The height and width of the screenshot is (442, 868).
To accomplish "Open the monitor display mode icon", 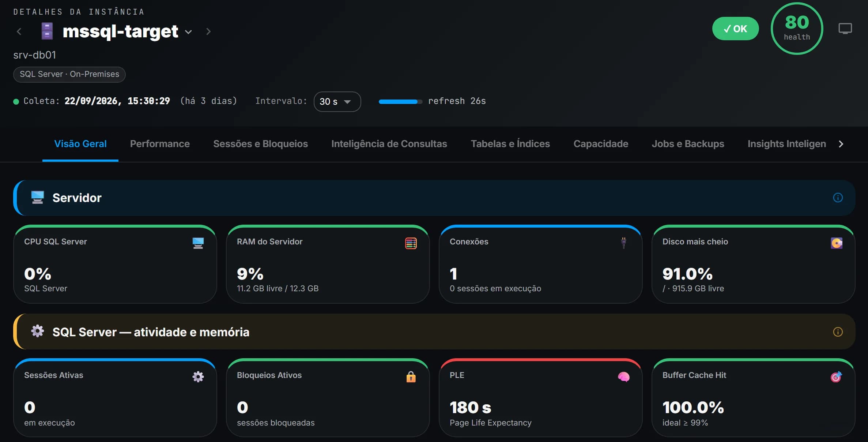I will tap(845, 29).
